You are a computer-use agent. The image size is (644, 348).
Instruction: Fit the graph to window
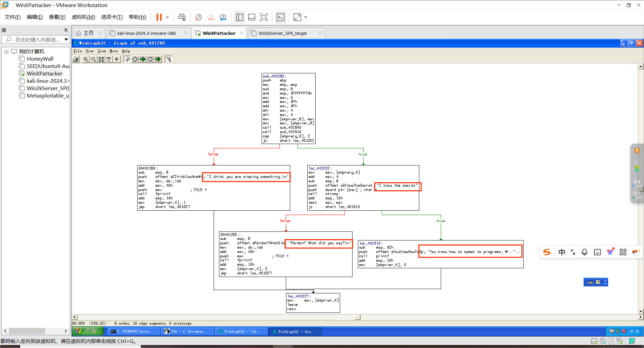[x=101, y=59]
